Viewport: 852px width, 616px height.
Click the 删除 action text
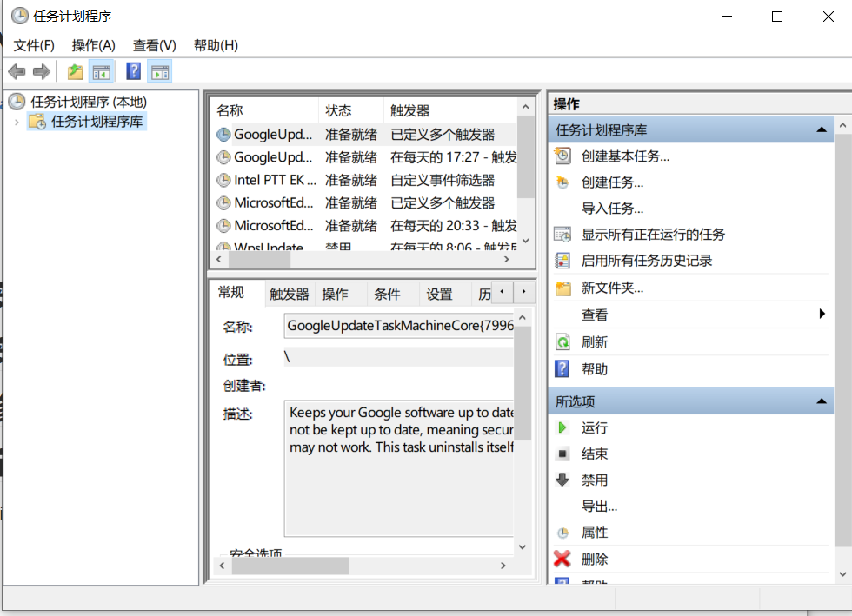click(595, 560)
